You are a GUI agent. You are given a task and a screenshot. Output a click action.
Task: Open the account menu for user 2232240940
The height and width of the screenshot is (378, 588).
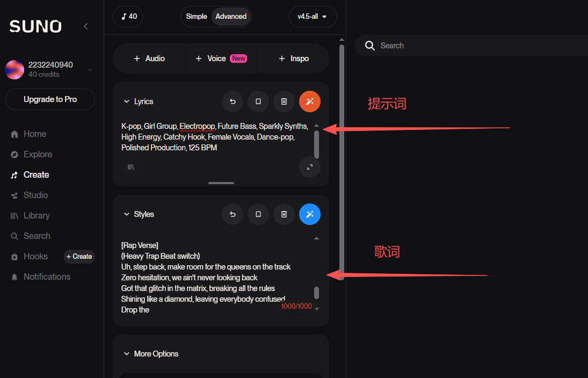pyautogui.click(x=90, y=69)
